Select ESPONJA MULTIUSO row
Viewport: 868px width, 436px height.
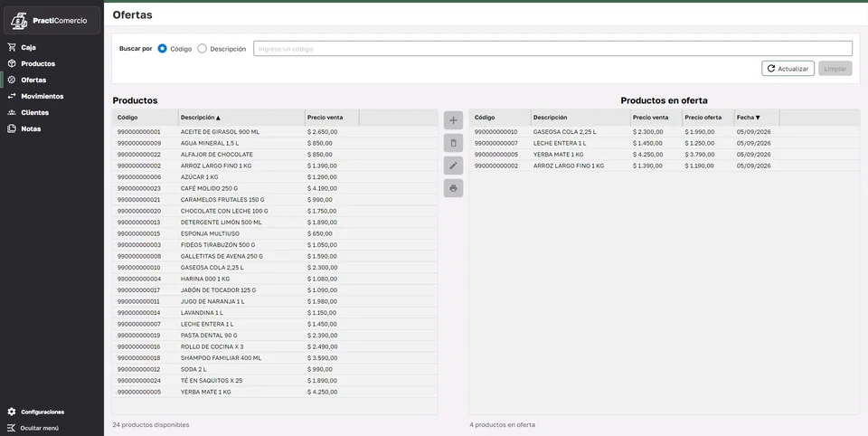[275, 233]
